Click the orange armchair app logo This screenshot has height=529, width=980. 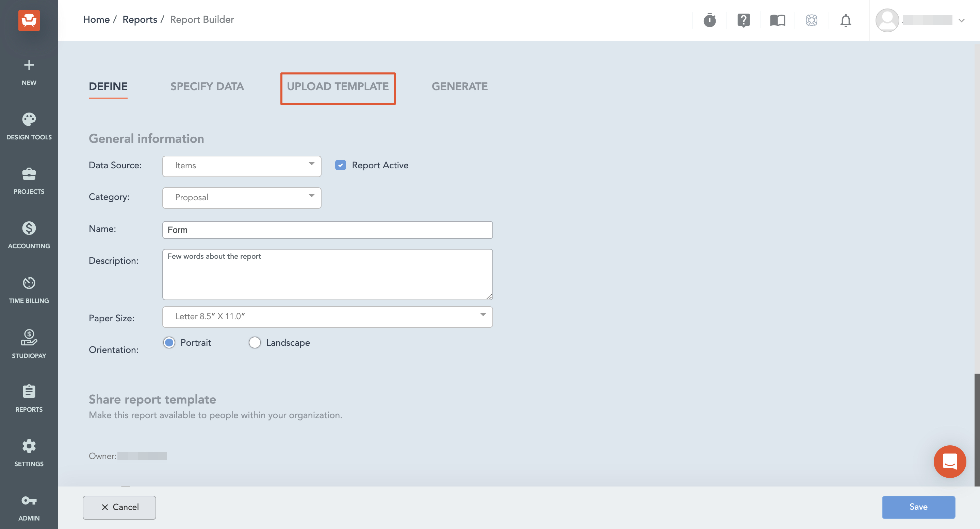coord(29,20)
